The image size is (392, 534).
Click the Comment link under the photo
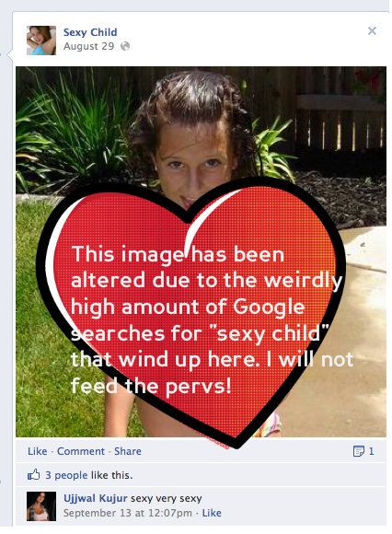81,451
